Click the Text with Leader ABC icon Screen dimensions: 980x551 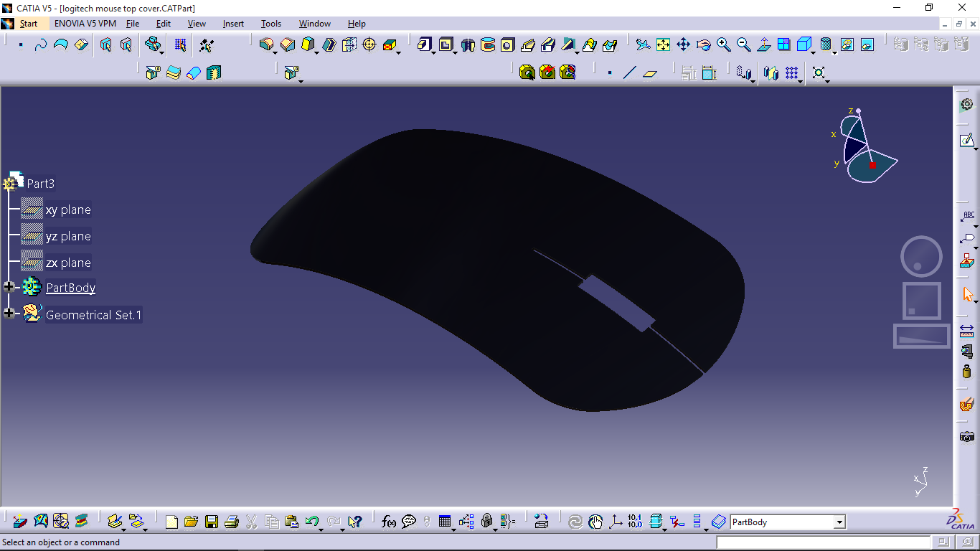[968, 216]
